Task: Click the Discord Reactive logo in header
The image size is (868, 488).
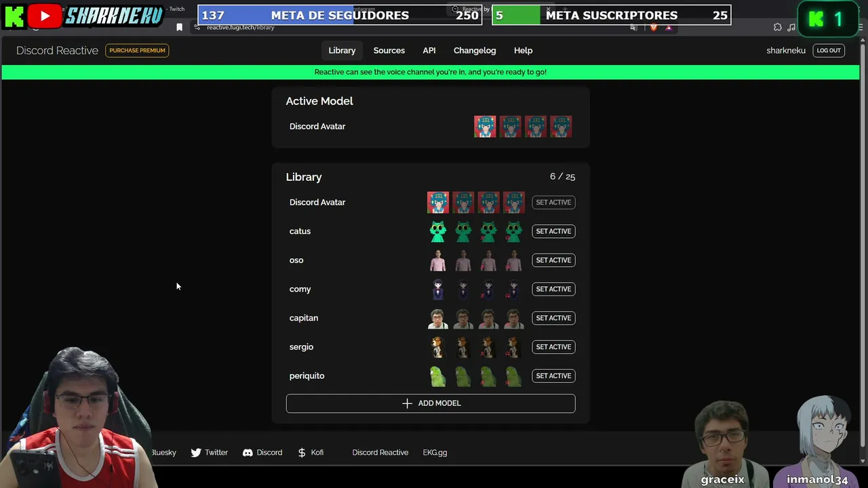Action: 57,50
